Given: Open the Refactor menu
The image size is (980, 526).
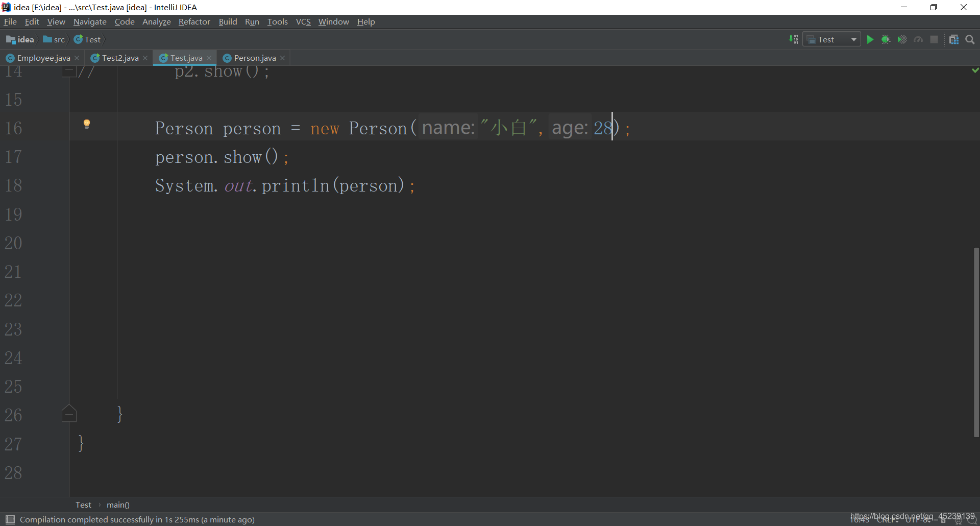Looking at the screenshot, I should 194,21.
